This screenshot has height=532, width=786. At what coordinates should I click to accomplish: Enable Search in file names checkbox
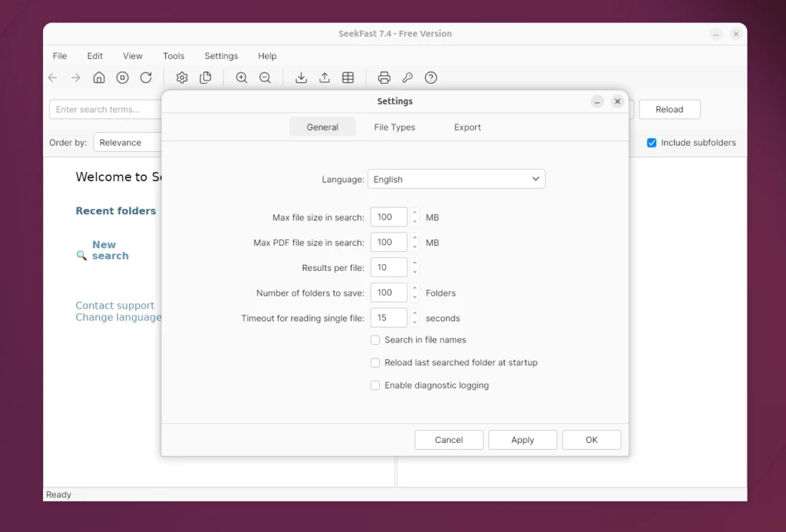(x=375, y=340)
